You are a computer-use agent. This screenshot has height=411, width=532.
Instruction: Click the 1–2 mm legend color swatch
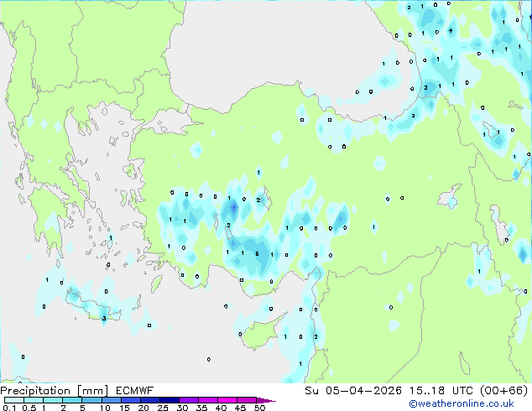[53, 400]
